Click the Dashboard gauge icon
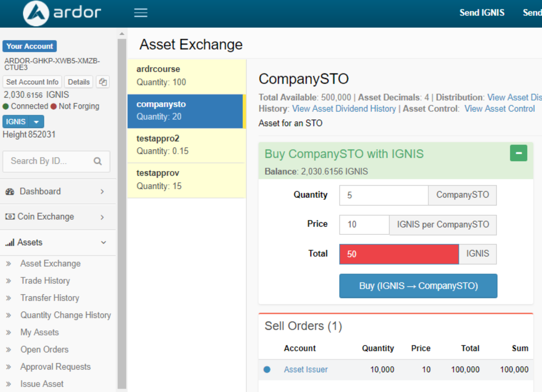This screenshot has height=392, width=542. tap(10, 192)
